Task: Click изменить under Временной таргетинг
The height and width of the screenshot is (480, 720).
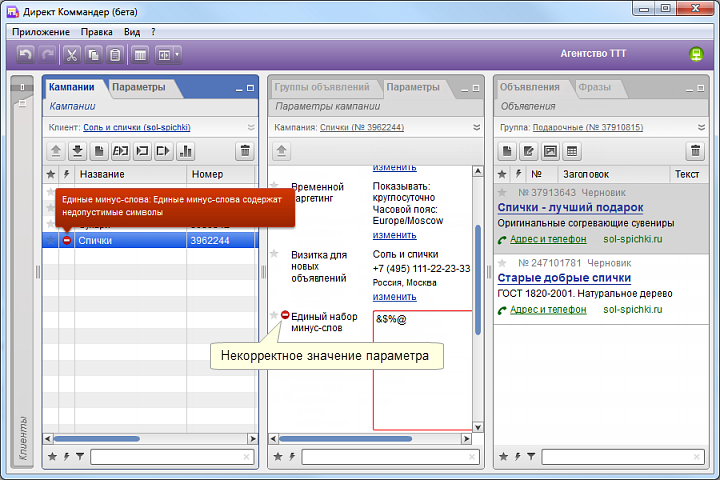Action: tap(394, 235)
